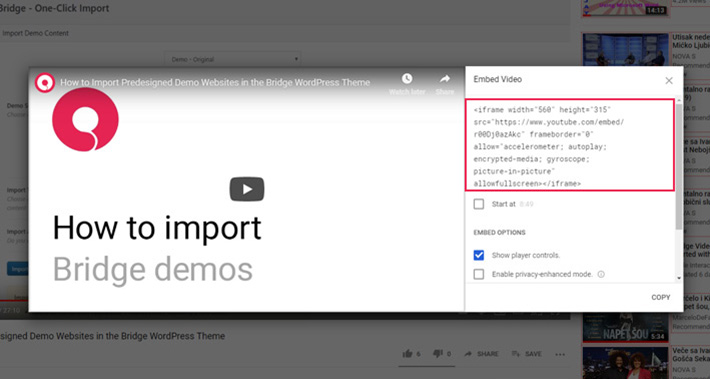
Task: Open the three-dot more actions menu
Action: coord(560,354)
